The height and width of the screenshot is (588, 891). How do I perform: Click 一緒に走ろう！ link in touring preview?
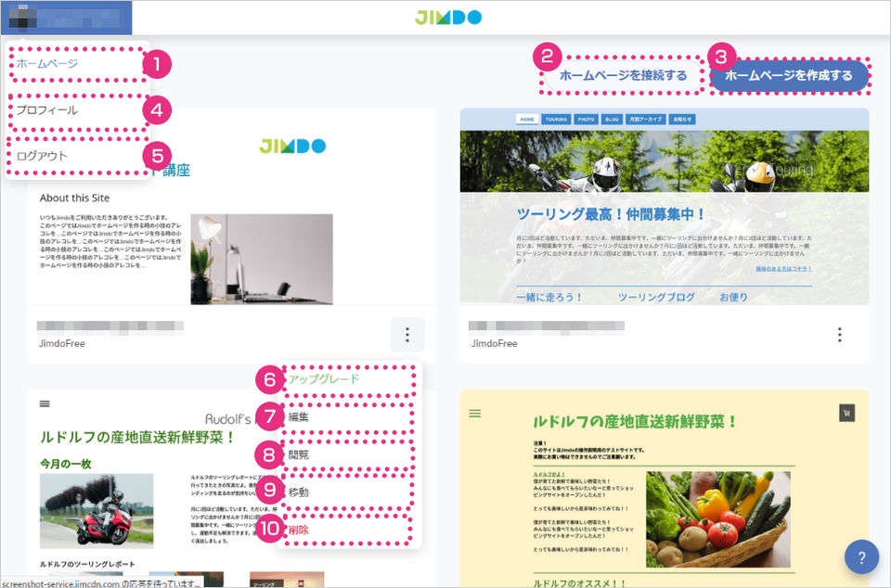549,297
